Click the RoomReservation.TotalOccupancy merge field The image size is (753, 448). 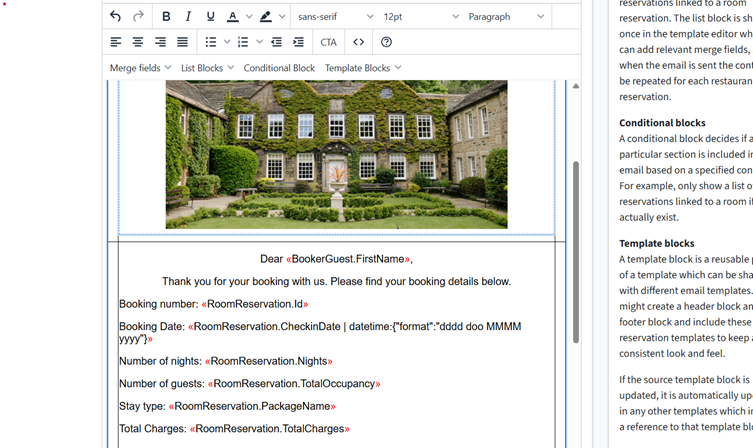pos(294,384)
